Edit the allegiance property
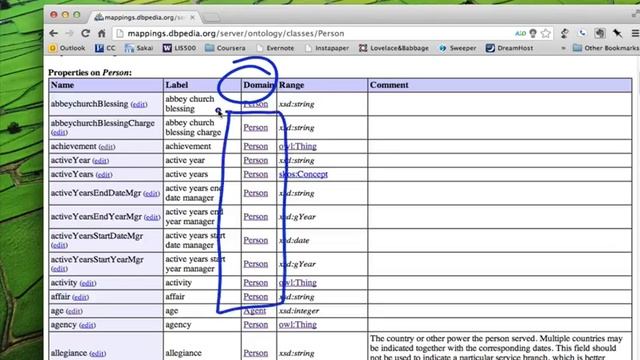This screenshot has height=360, width=640. [98, 353]
